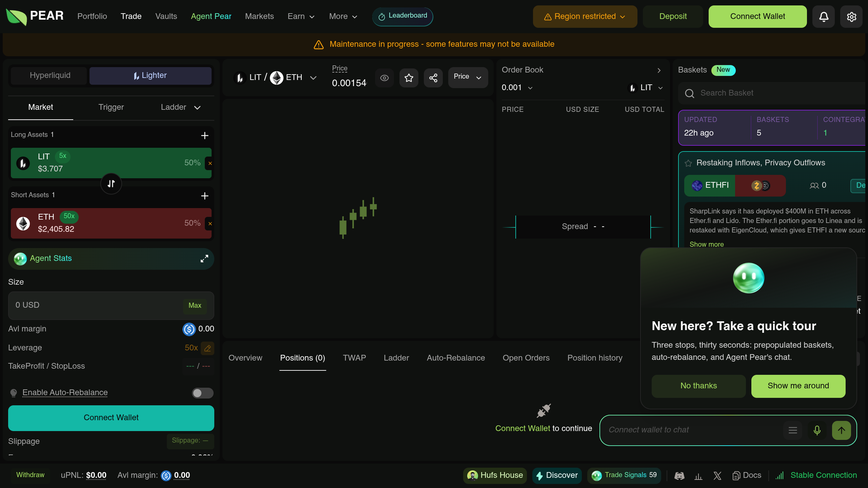The width and height of the screenshot is (868, 488).
Task: Open the notifications bell
Action: click(x=824, y=17)
